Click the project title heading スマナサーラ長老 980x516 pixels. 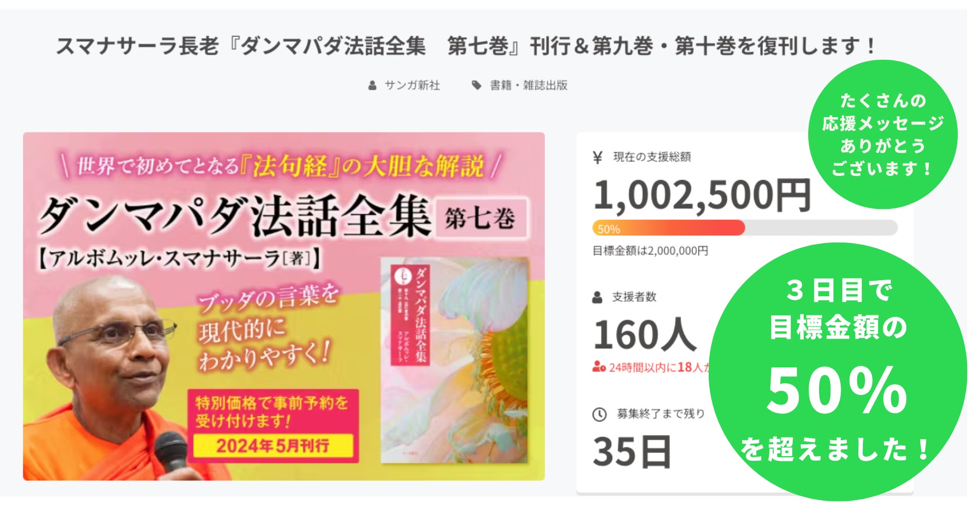(464, 46)
